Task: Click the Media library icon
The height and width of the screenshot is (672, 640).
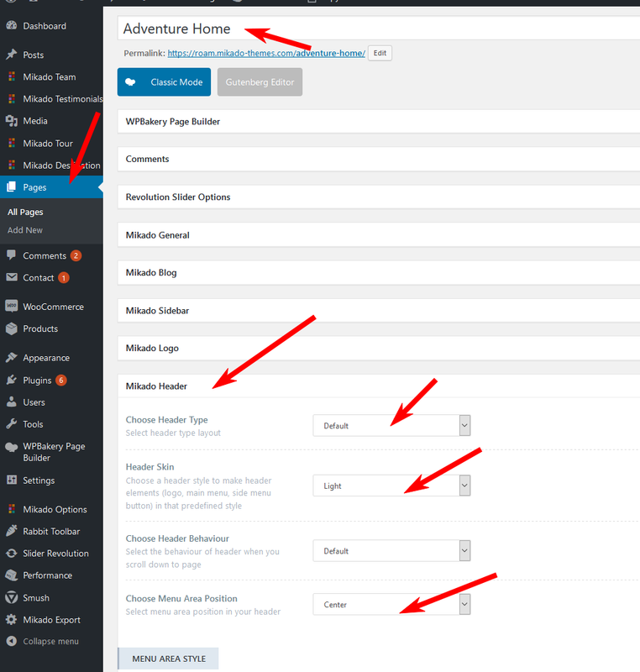Action: tap(12, 121)
